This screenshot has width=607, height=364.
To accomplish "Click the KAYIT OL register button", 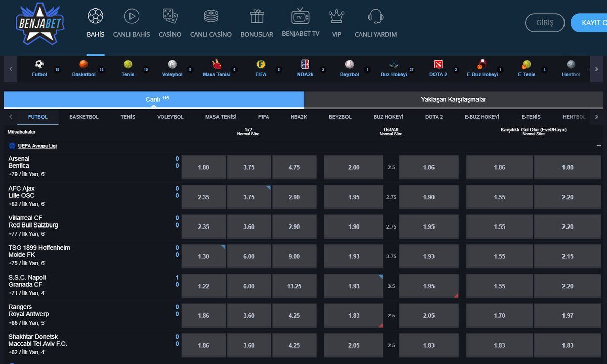I will tap(590, 23).
